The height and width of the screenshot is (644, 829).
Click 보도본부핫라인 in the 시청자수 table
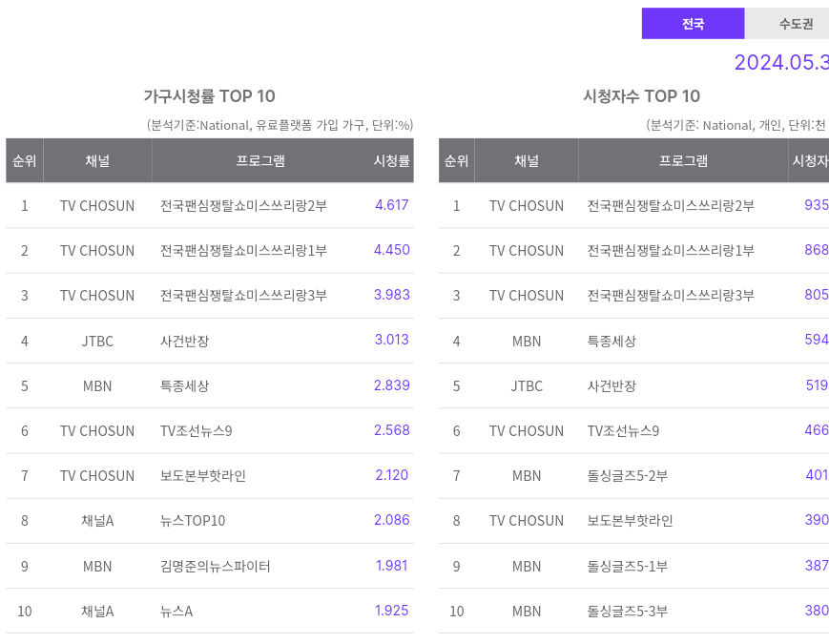(631, 521)
